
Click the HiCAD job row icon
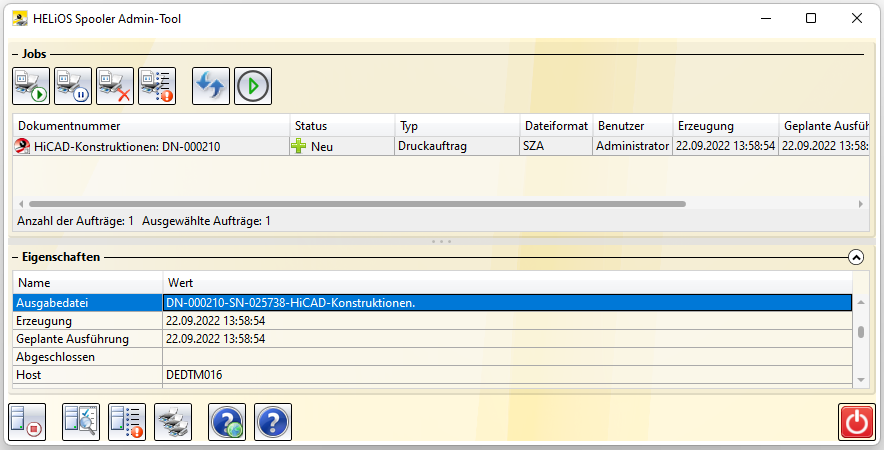tap(22, 147)
